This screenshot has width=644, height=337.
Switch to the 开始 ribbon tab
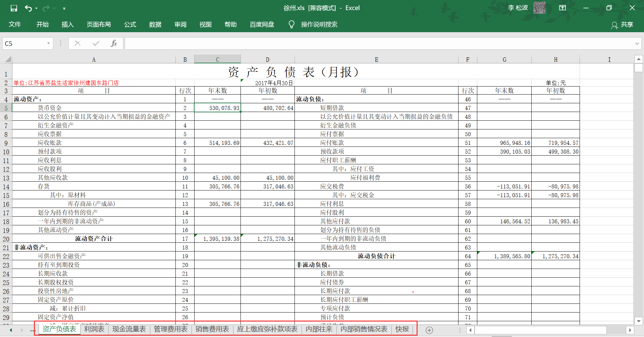(43, 24)
